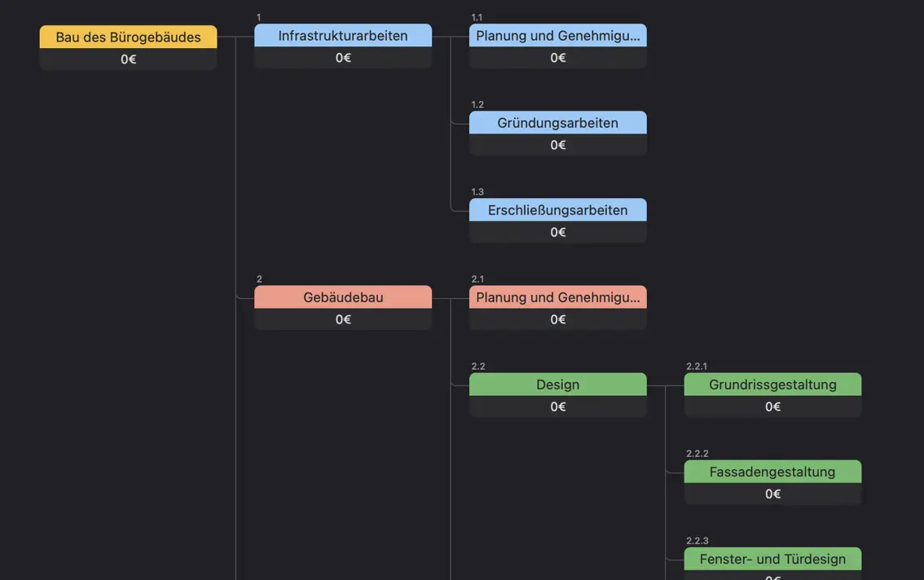Click the 0€ cost below Gebäudebau

(343, 319)
